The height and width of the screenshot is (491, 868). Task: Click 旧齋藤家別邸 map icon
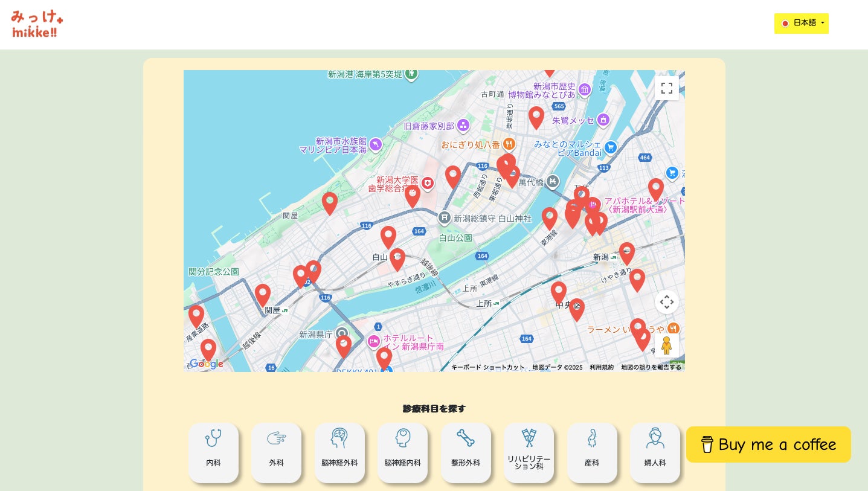[463, 126]
